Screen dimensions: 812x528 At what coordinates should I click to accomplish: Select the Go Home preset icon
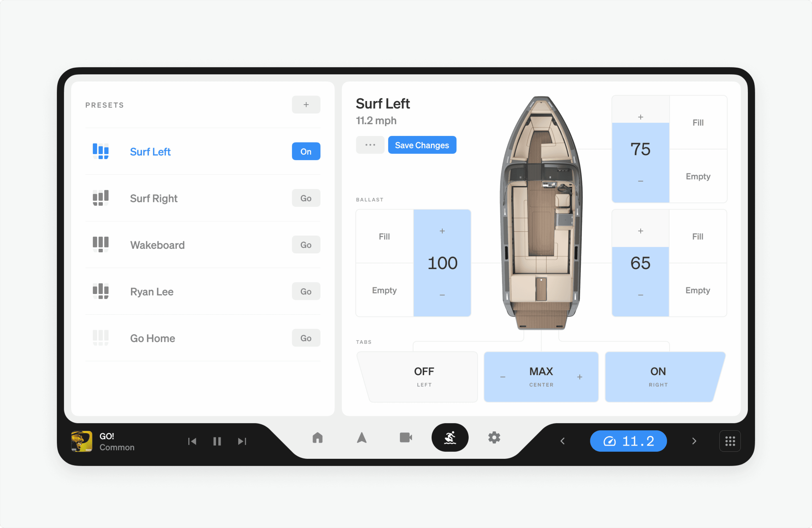tap(100, 338)
